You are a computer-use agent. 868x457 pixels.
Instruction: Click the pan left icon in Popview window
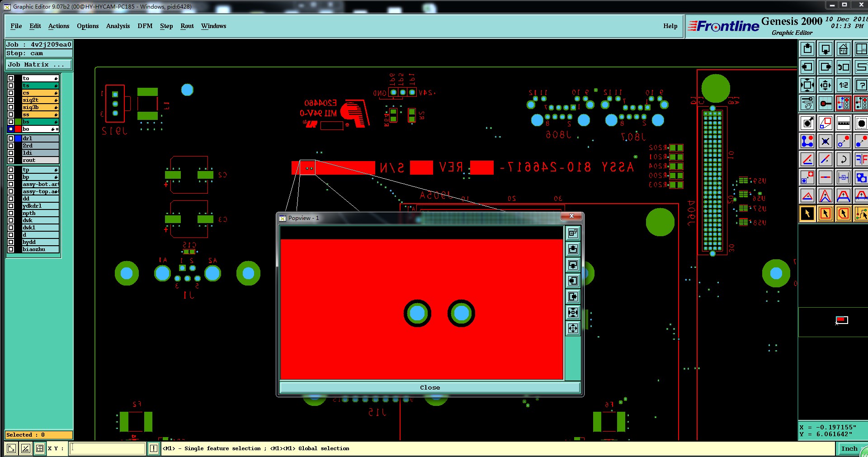[573, 281]
